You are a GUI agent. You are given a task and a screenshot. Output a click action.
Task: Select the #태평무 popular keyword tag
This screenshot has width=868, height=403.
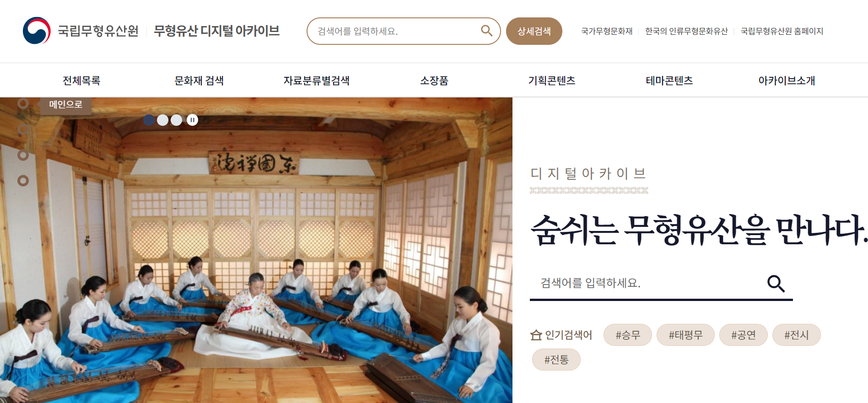point(685,335)
